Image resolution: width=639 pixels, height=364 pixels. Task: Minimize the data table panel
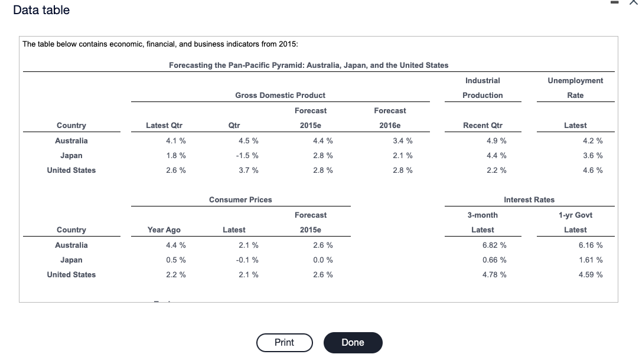click(x=614, y=4)
